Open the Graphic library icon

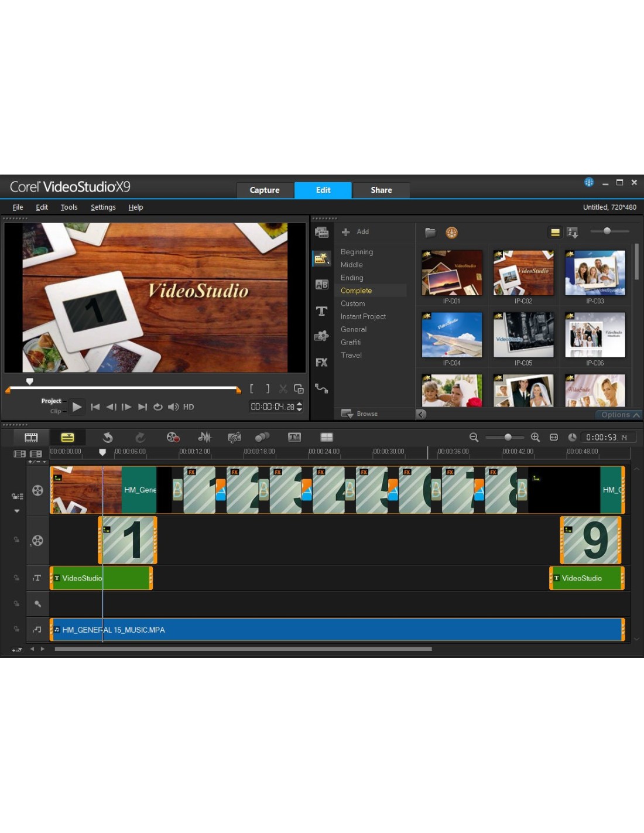(x=321, y=336)
